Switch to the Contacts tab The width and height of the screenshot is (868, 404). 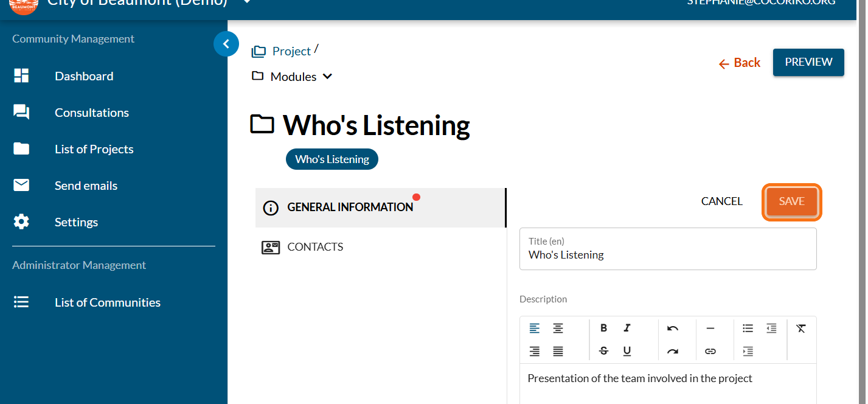pyautogui.click(x=315, y=247)
